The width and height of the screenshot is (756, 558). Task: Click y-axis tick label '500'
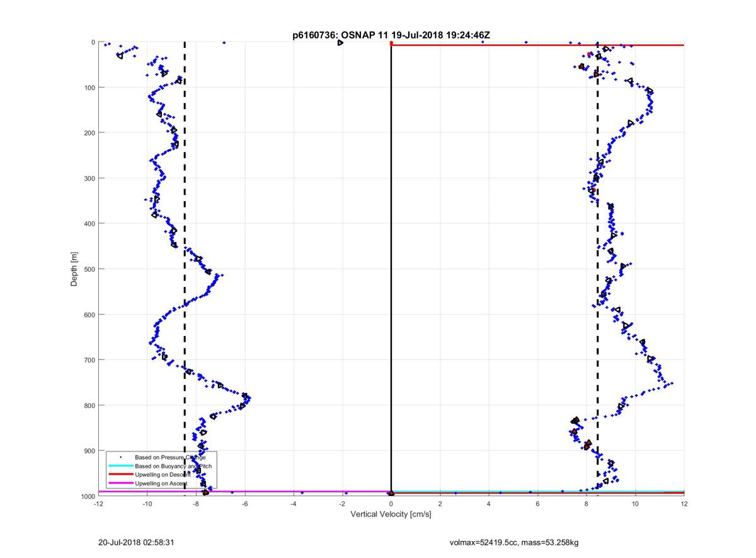89,269
